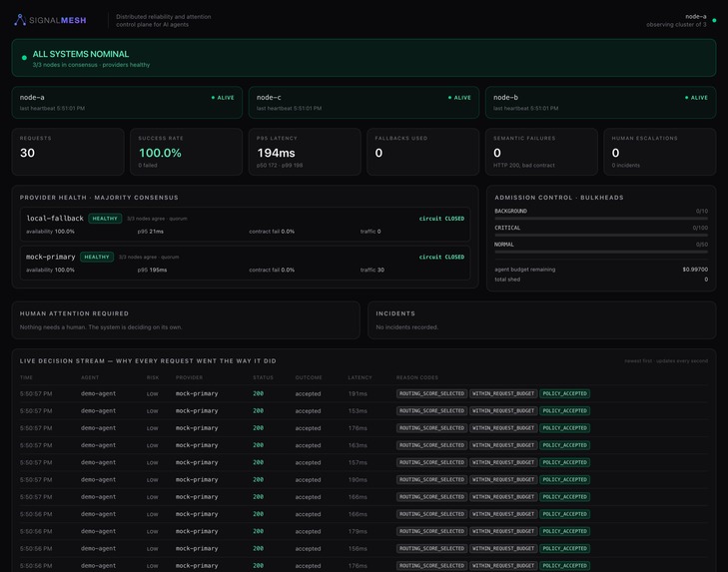Click the total shed label
This screenshot has width=728, height=572.
click(x=507, y=280)
